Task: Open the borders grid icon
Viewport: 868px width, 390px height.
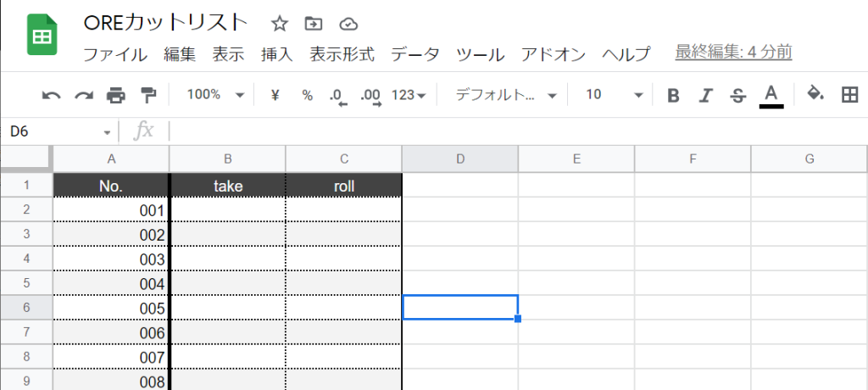Action: coord(849,95)
